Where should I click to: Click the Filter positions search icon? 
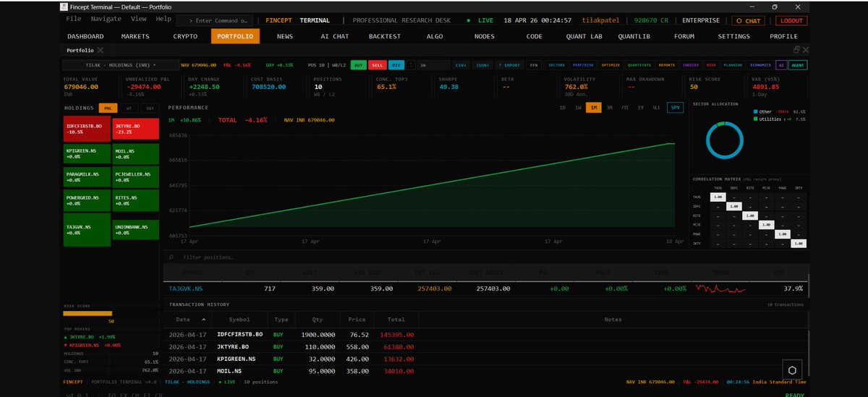171,257
